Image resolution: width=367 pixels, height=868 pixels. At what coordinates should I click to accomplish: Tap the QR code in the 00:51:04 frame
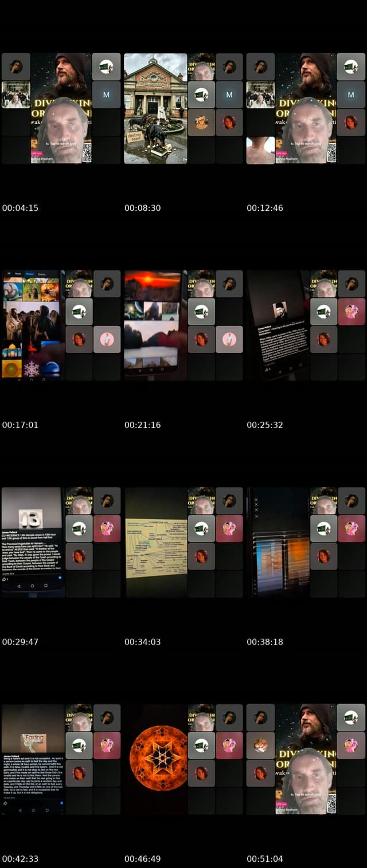(x=331, y=803)
